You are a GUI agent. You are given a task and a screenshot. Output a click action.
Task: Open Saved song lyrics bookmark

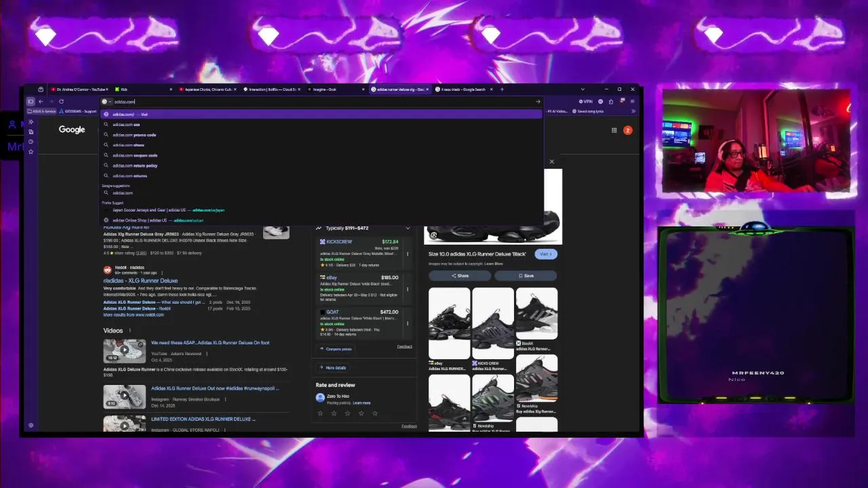click(x=588, y=111)
